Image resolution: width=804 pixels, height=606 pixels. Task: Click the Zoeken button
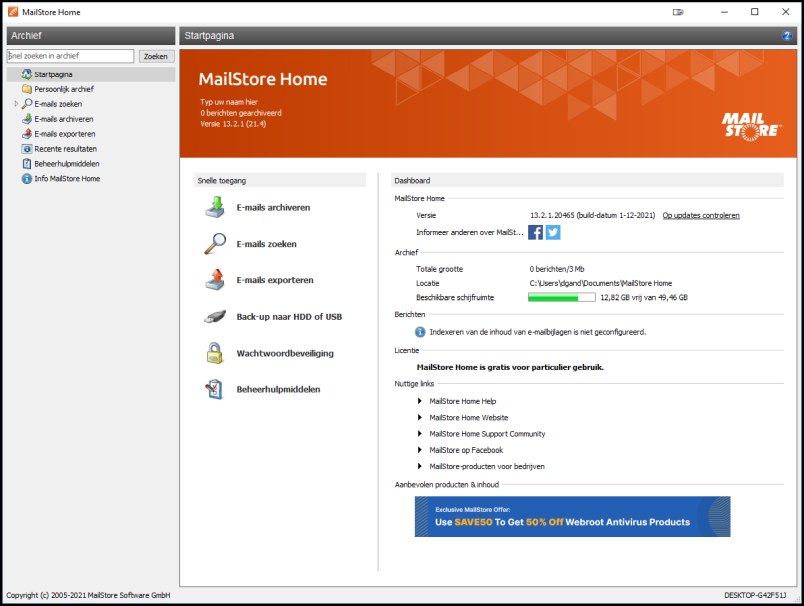[x=156, y=56]
